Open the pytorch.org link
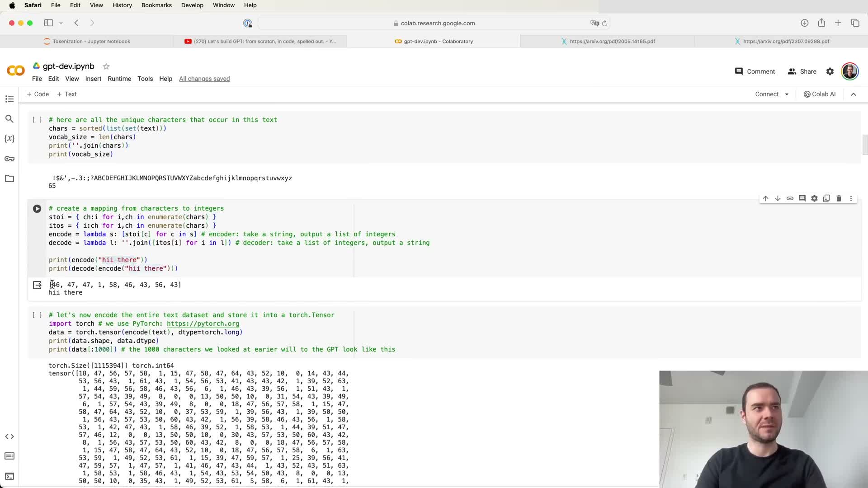Viewport: 868px width, 488px height. [x=203, y=324]
